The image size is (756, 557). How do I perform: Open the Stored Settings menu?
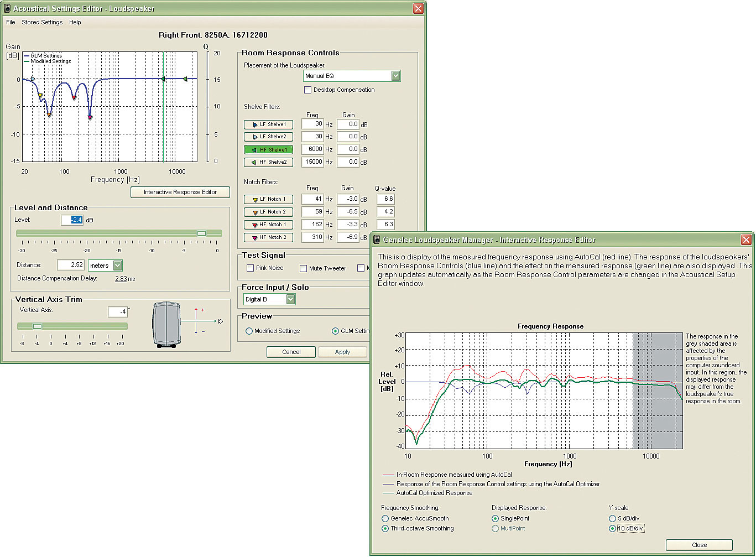point(42,22)
